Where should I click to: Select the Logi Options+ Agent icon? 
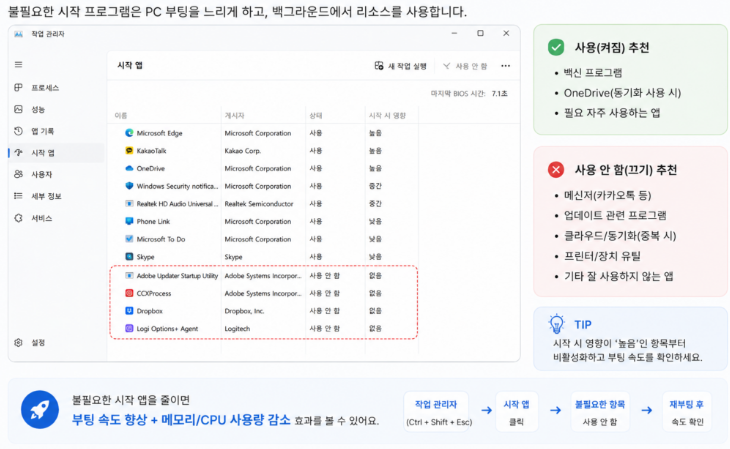coord(129,328)
